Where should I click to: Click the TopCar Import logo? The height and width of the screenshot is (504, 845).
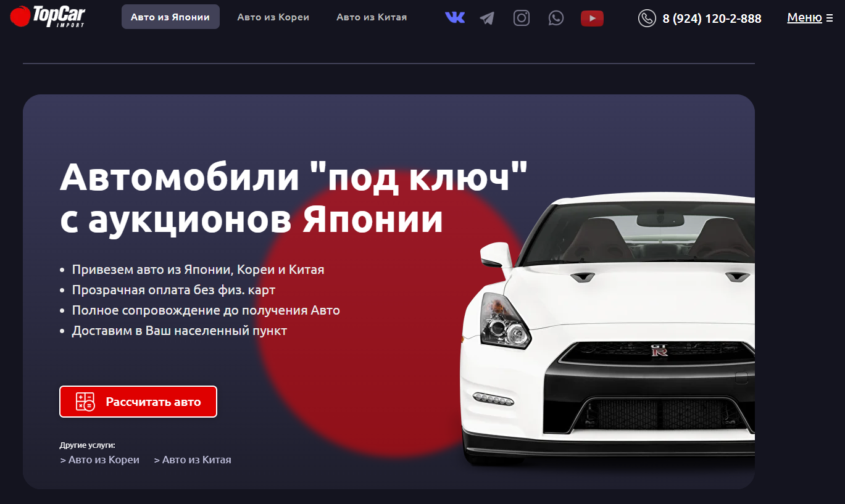[47, 17]
